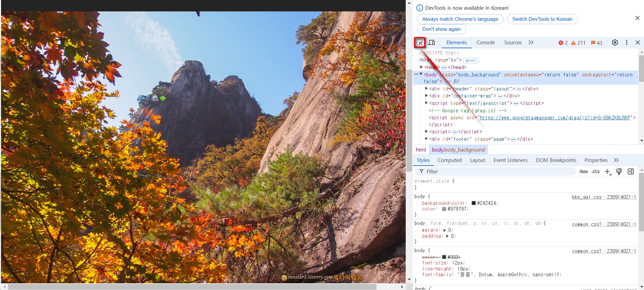Expand the script type="text/javascript" node
This screenshot has height=290, width=644.
click(427, 103)
